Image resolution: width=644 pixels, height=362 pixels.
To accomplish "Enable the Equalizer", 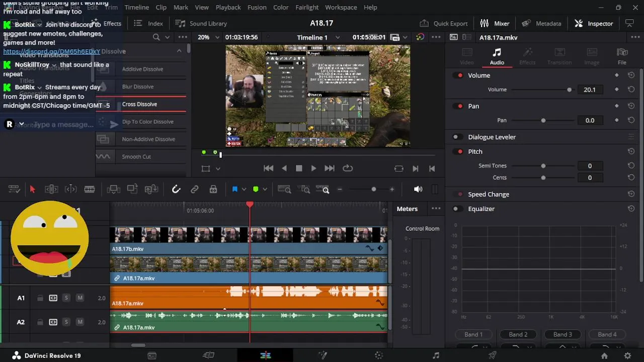I will pos(457,209).
